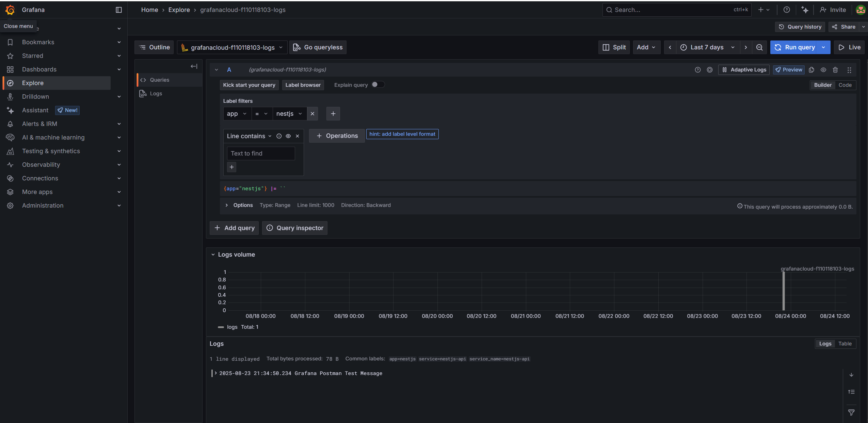Open the Grafana Assistant sparkle icon in the header
868x423 pixels.
[805, 10]
